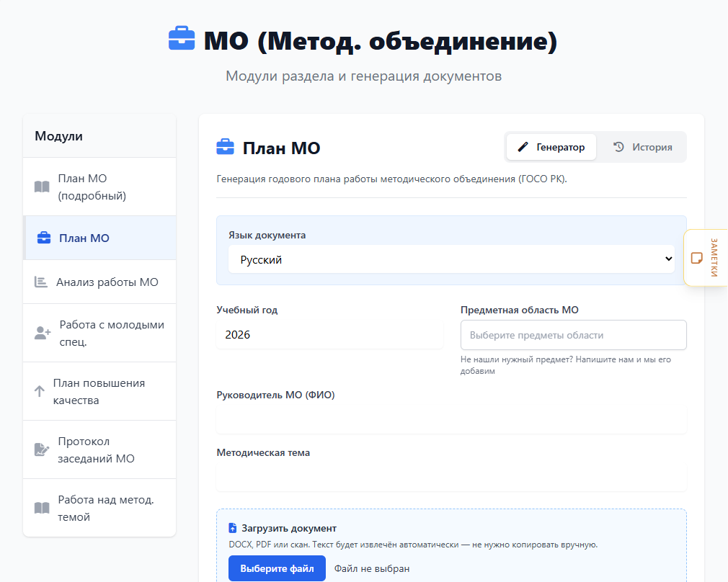Viewport: 728px width, 582px height.
Task: Click the book icon for Работа над метод. темой
Action: point(42,508)
